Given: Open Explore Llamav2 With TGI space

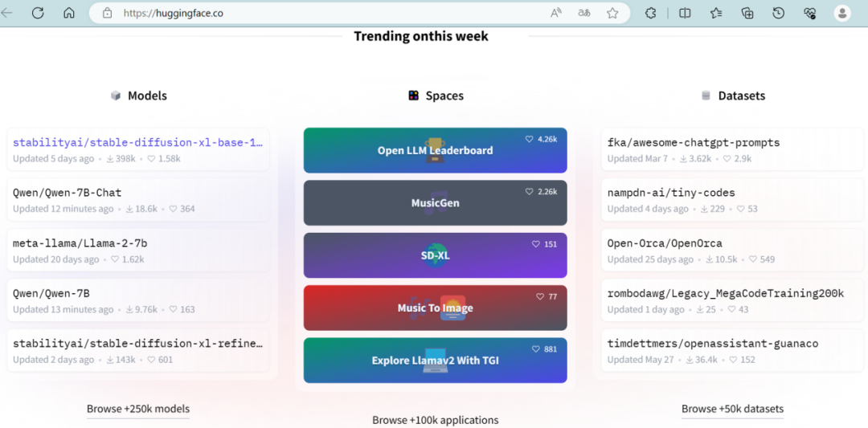Looking at the screenshot, I should tap(435, 361).
